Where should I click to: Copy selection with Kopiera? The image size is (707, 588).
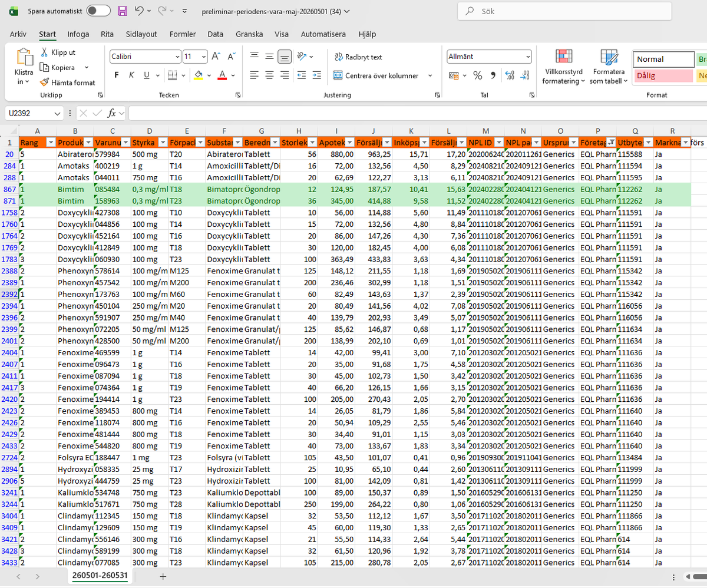click(58, 68)
